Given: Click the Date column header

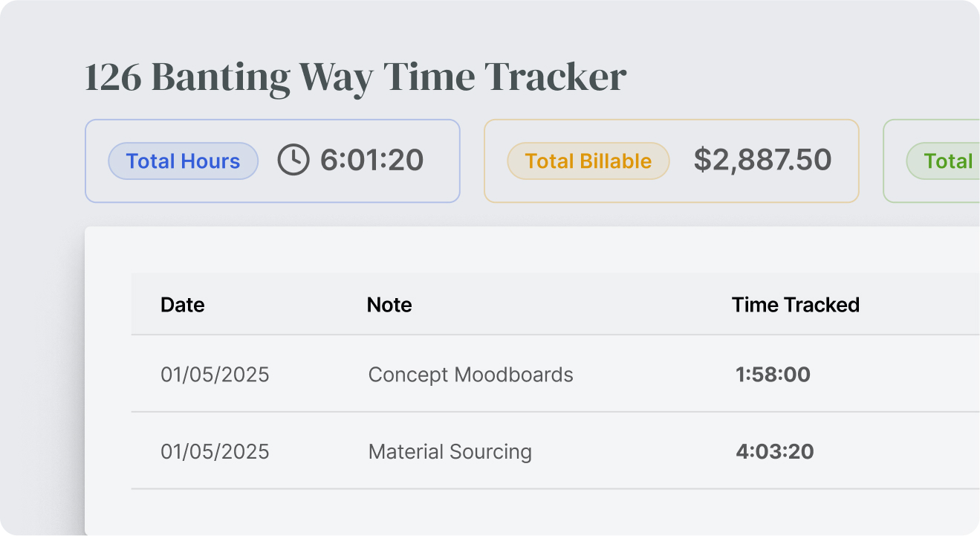Looking at the screenshot, I should point(182,305).
